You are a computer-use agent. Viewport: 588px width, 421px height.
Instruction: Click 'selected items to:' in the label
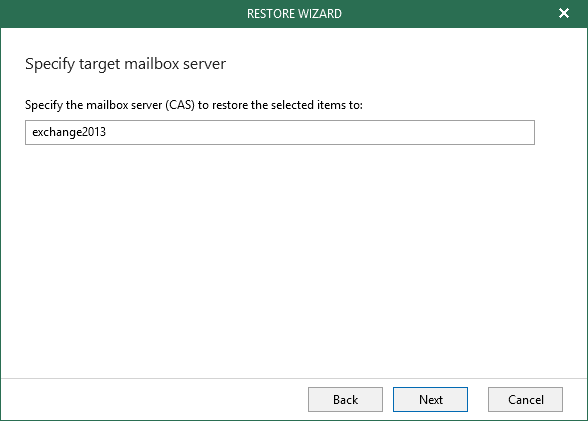click(317, 105)
